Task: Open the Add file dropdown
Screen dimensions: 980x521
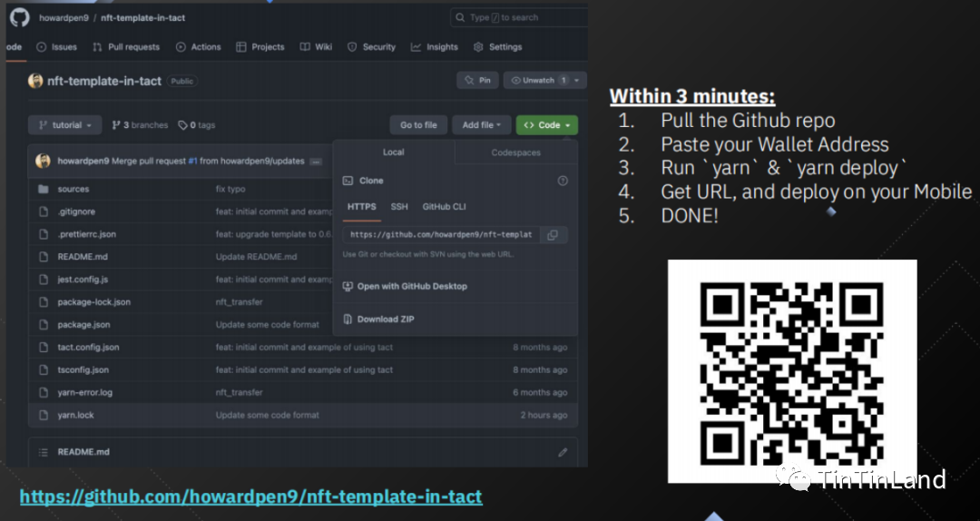Action: coord(481,125)
